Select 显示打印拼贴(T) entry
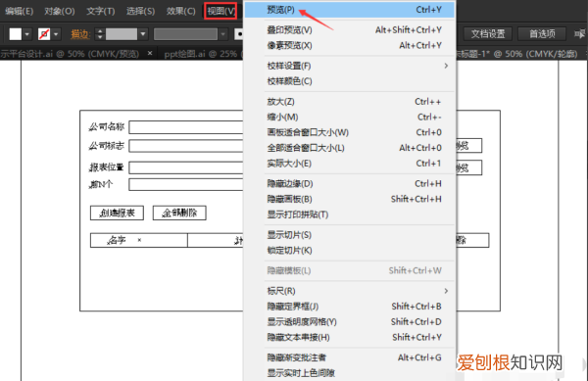Viewport: 588px width, 381px height. tap(349, 214)
